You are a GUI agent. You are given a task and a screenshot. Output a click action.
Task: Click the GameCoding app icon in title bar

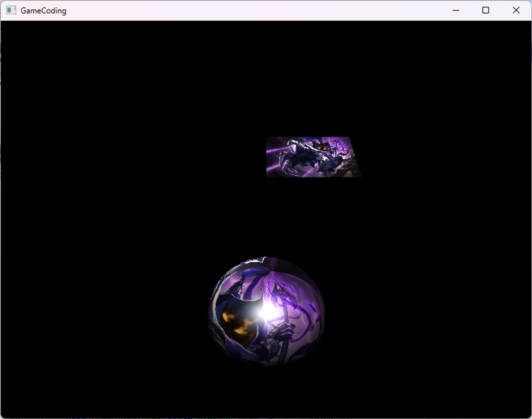tap(11, 10)
